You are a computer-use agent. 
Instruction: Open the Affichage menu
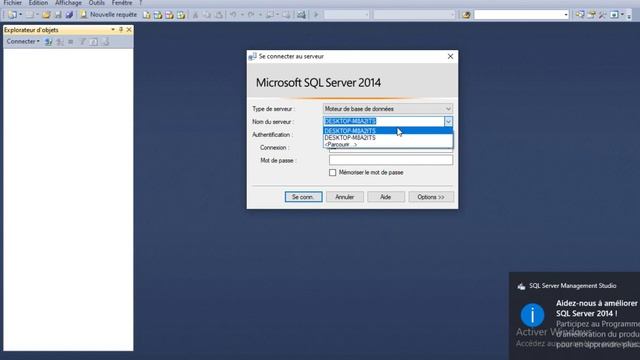coord(68,3)
